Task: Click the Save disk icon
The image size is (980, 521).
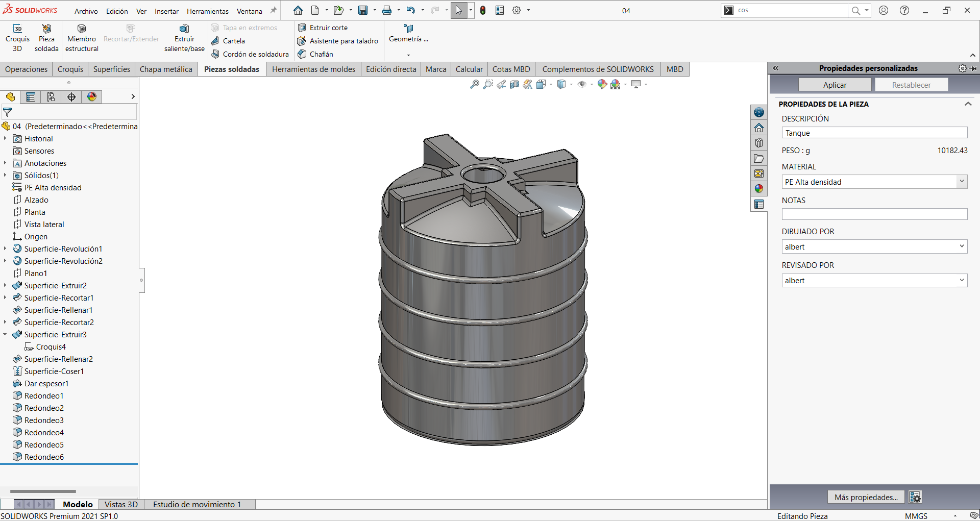Action: coord(363,10)
